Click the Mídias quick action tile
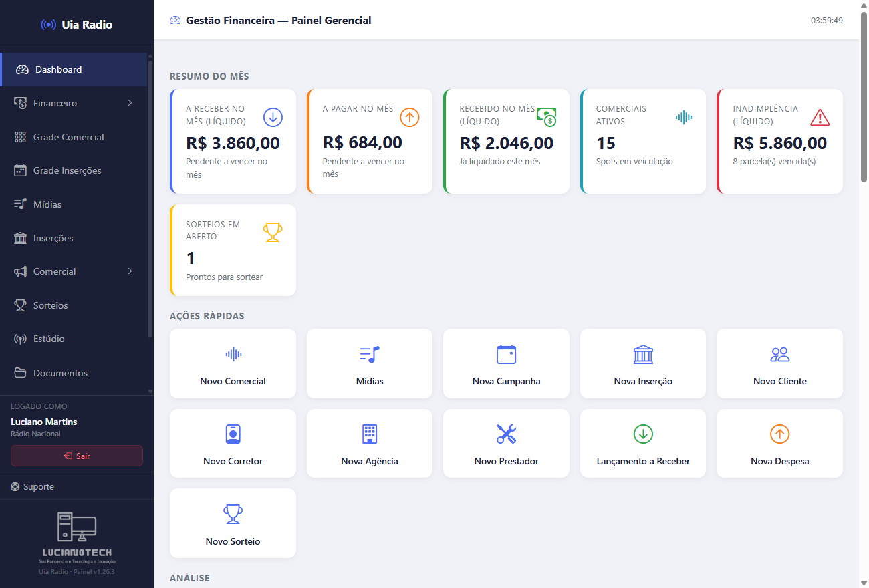The height and width of the screenshot is (588, 869). pyautogui.click(x=370, y=363)
